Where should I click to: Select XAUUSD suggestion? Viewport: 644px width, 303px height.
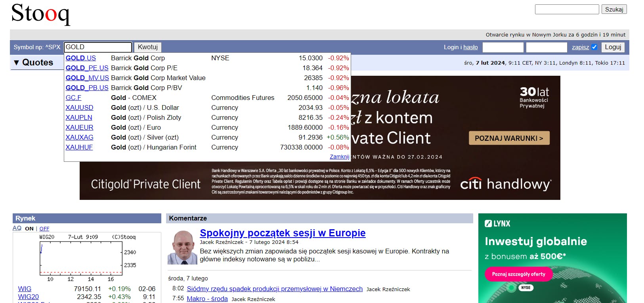tap(79, 107)
